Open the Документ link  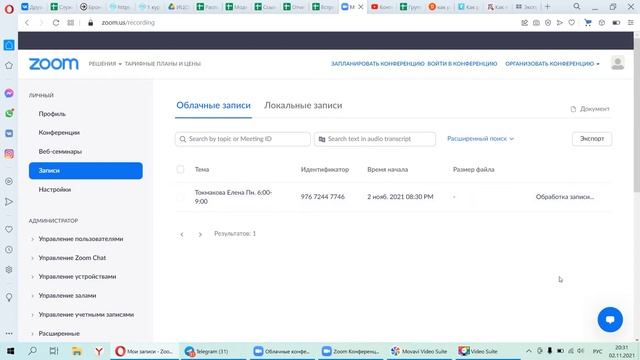[590, 109]
